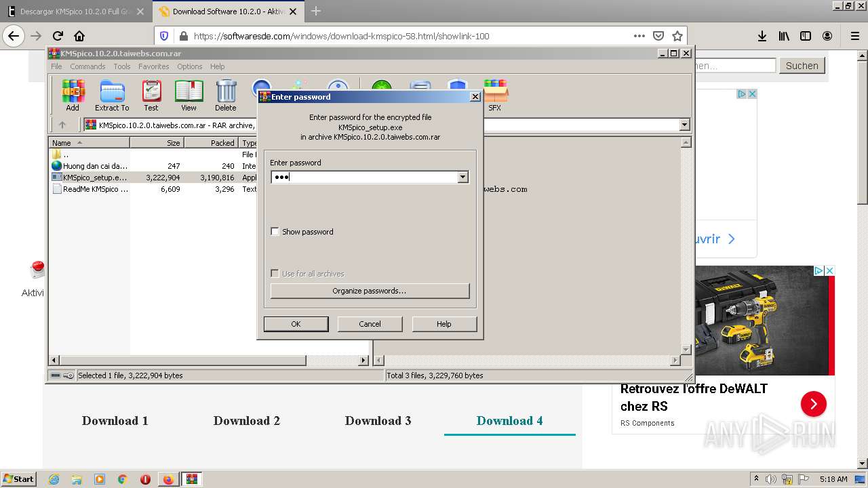
Task: Click the horizontal scrollbar of the file list
Action: (x=210, y=361)
